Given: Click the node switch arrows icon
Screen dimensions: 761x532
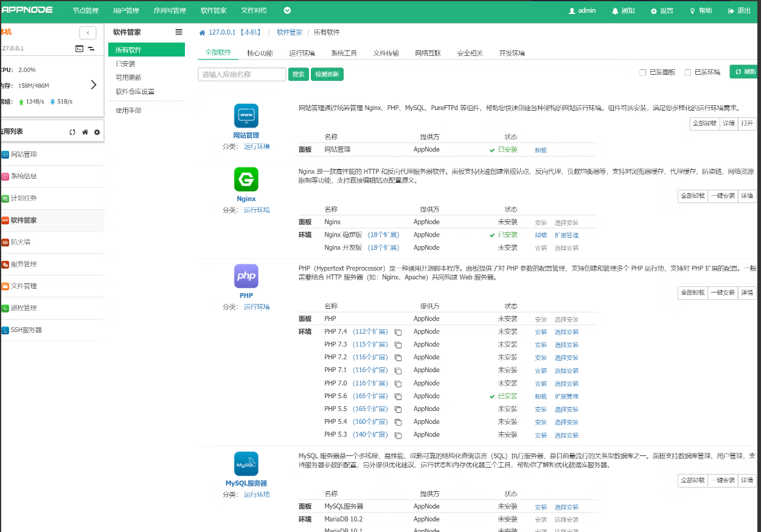Looking at the screenshot, I should [91, 48].
